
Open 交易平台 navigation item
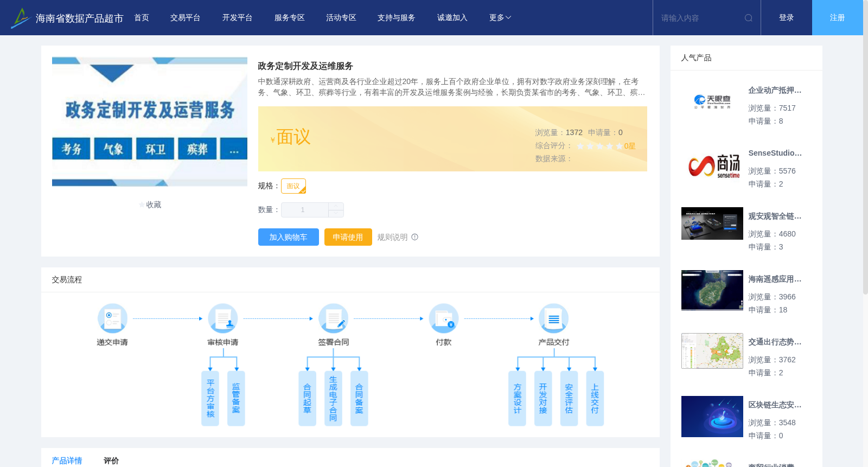point(186,18)
